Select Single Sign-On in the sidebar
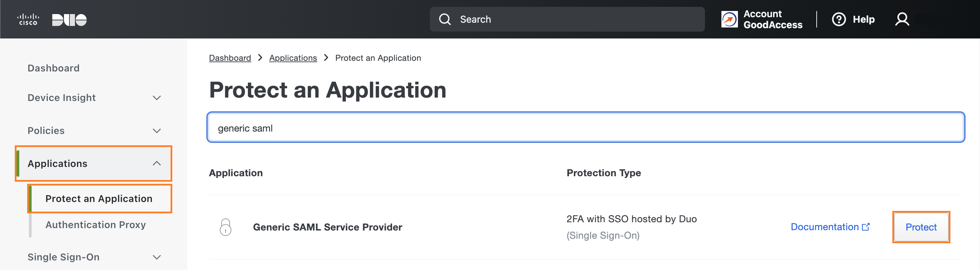This screenshot has height=270, width=980. pos(64,257)
